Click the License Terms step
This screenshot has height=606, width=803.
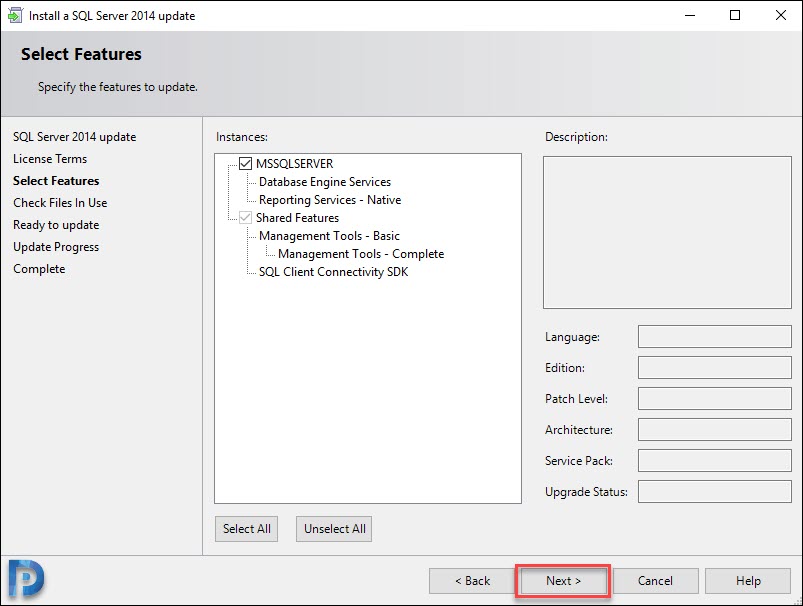point(50,159)
